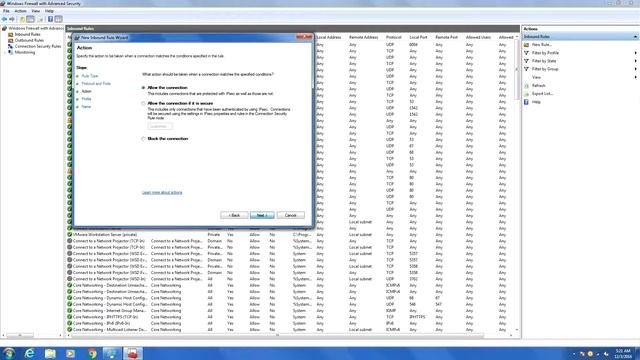
Task: Open the Filter by Profile submenu arrow
Action: coord(635,53)
